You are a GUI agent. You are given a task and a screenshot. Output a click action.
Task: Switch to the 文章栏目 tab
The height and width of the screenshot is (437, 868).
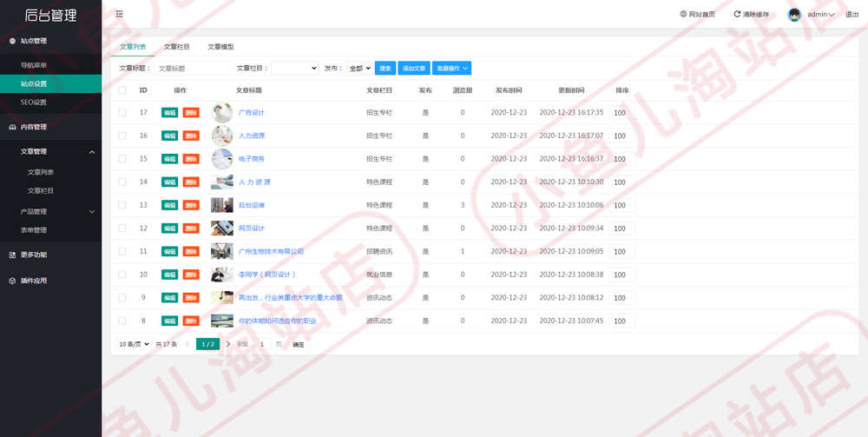click(176, 47)
